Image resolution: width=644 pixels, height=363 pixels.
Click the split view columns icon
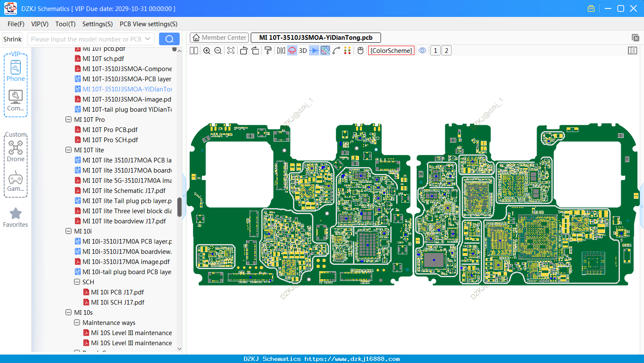click(x=194, y=51)
